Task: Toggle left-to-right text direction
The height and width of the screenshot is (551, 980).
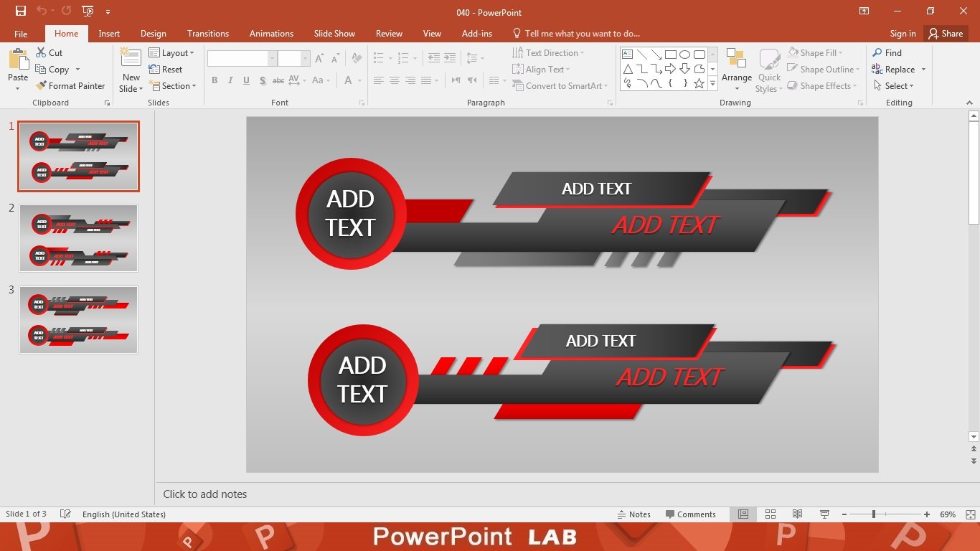Action: tap(456, 80)
